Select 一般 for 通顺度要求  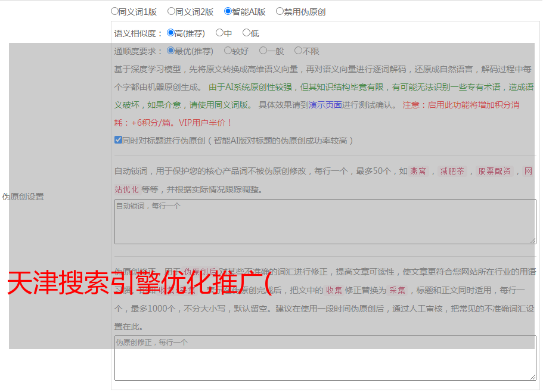[263, 51]
